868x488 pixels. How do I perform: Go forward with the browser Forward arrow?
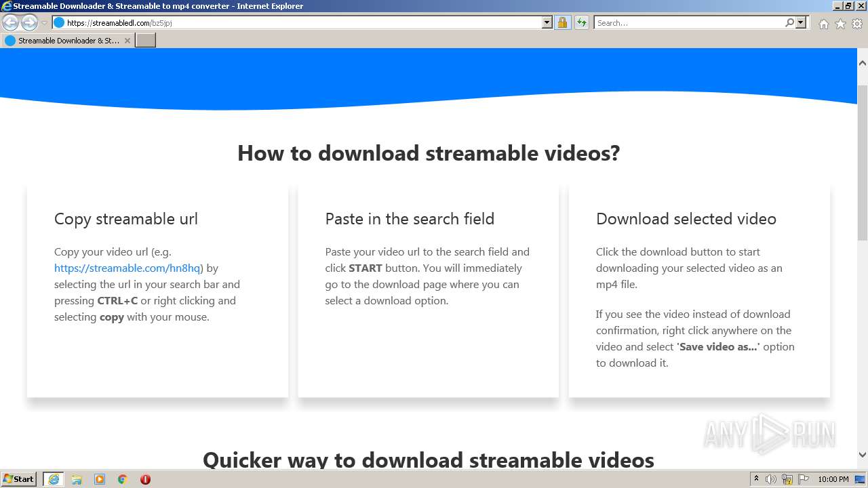(x=29, y=23)
